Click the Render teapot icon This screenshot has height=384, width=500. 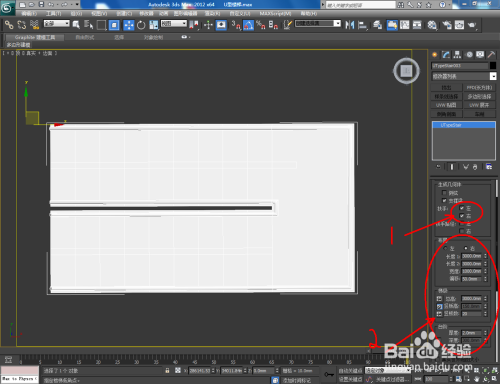472,25
